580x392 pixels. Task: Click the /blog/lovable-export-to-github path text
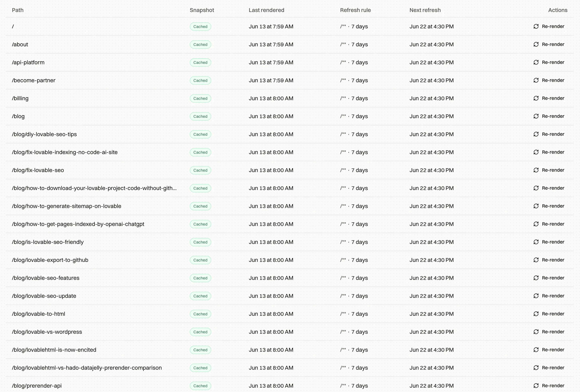[50, 260]
